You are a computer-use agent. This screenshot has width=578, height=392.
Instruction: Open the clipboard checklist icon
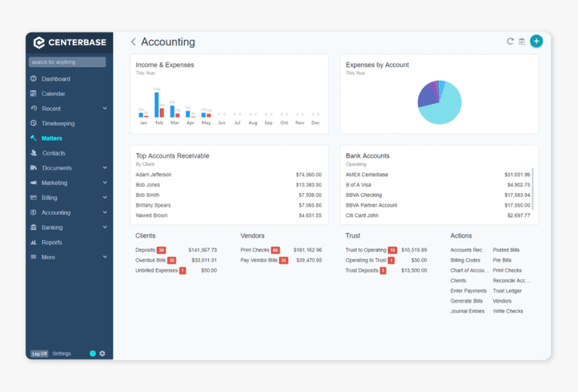point(522,41)
